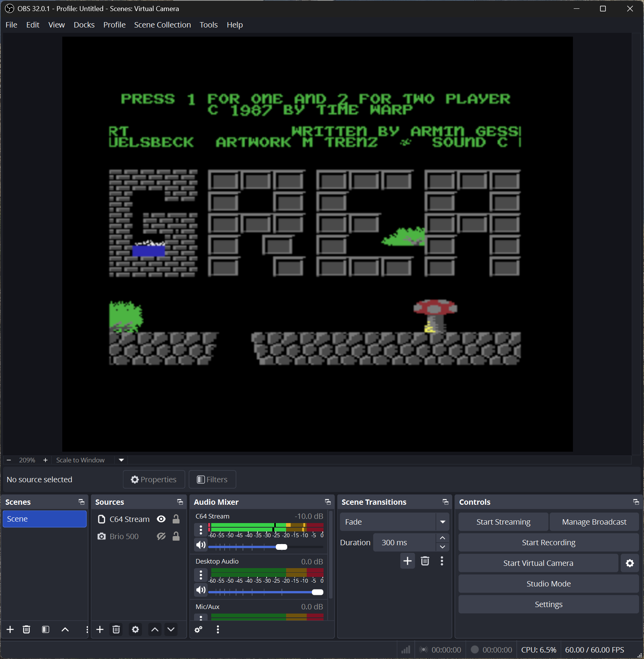The image size is (644, 659).
Task: Select the Scene entry in Scenes list
Action: click(x=45, y=519)
